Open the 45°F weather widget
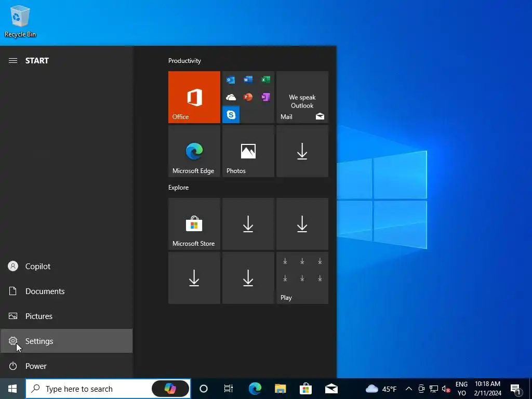 tap(381, 389)
